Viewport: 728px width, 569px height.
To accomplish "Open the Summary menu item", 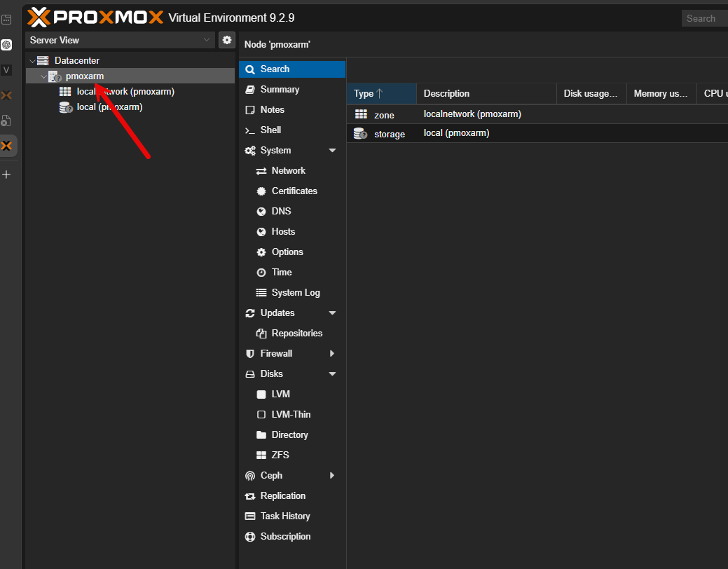I will tap(292, 90).
